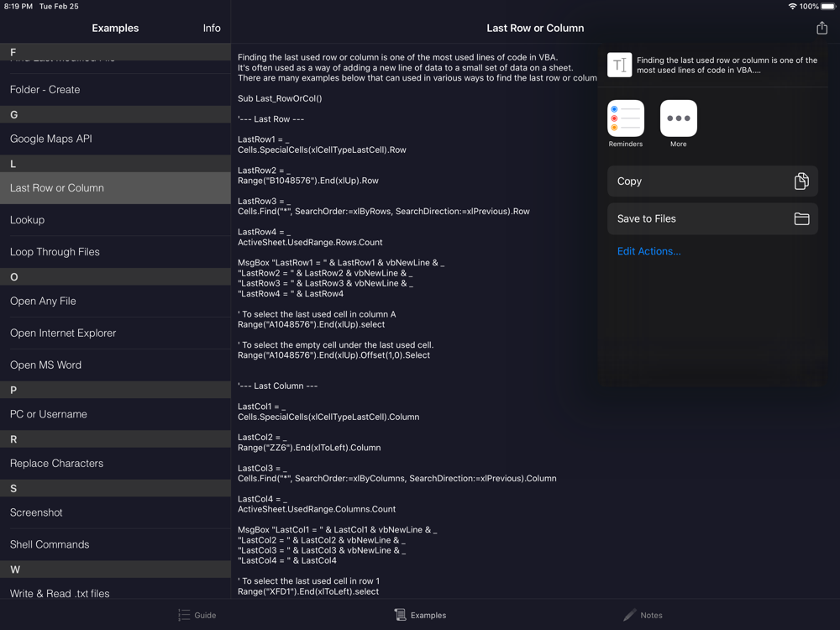Tap the L section header
This screenshot has width=840, height=630.
[115, 164]
